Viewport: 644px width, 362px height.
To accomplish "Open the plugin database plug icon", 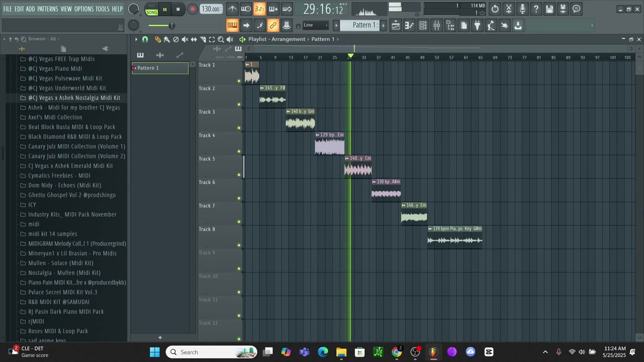I will (x=477, y=25).
